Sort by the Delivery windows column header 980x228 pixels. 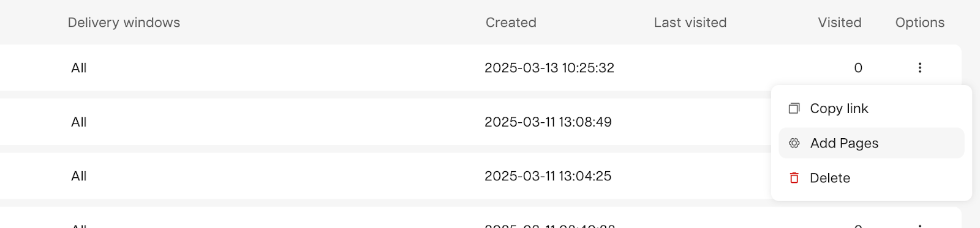(124, 23)
